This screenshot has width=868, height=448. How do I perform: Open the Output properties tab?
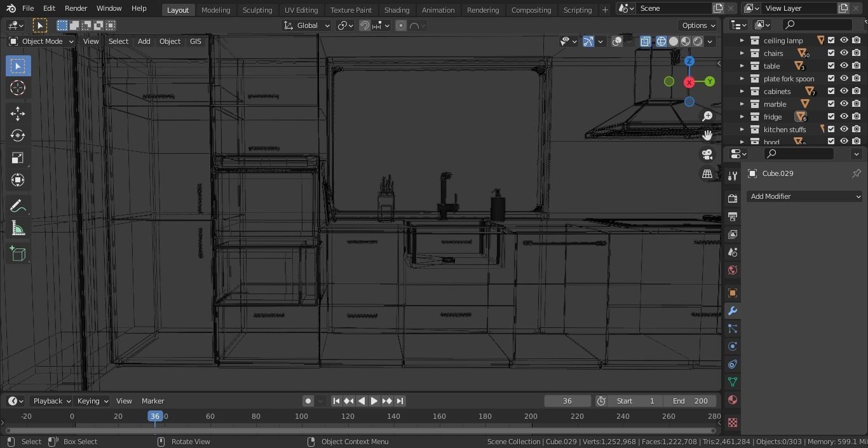coord(733,217)
